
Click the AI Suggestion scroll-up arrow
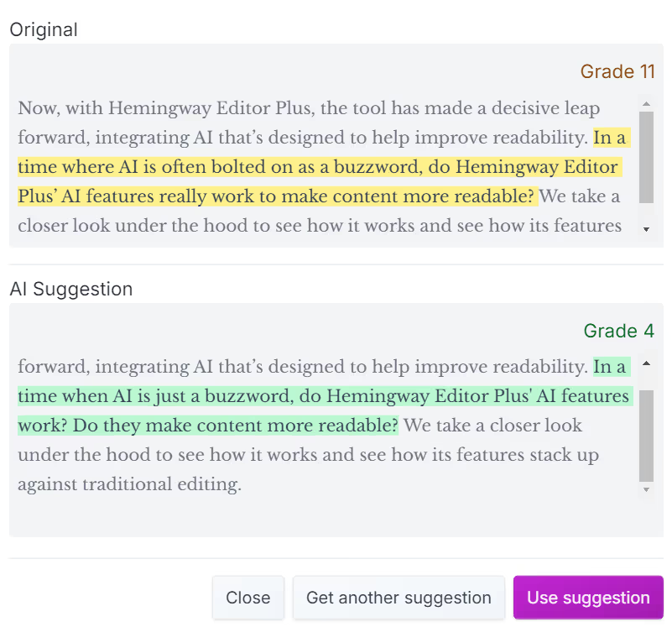[646, 363]
